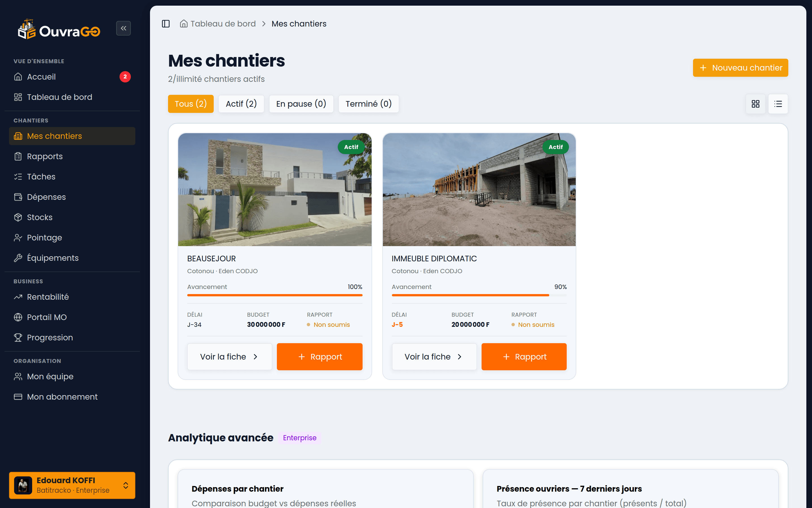812x508 pixels.
Task: Select the Actif (2) filter tab
Action: pos(241,104)
